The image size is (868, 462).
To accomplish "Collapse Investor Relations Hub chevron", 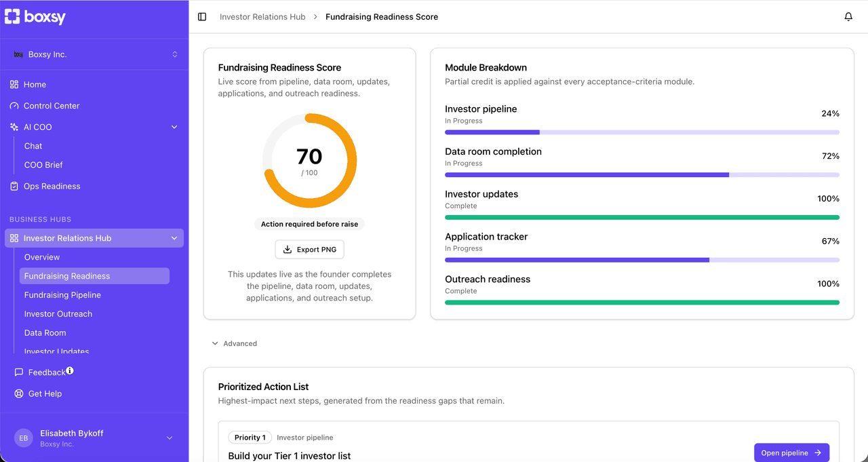I will 174,238.
